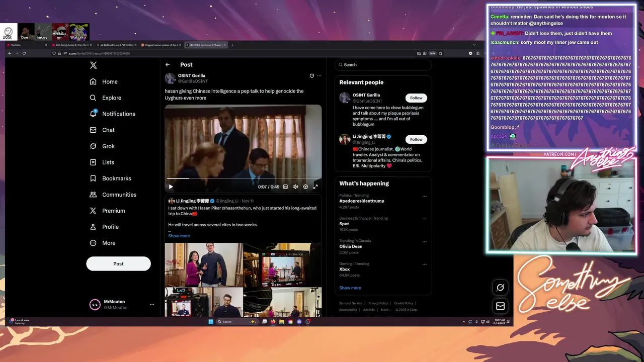Viewport: 644px width, 362px height.
Task: Open video playback settings
Action: point(305,187)
